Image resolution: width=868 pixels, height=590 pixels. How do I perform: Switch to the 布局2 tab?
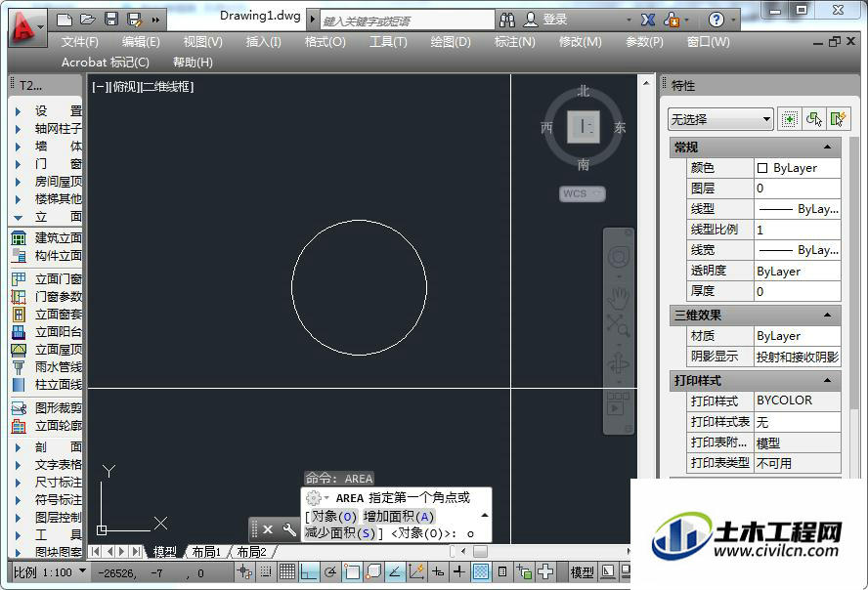[x=251, y=552]
